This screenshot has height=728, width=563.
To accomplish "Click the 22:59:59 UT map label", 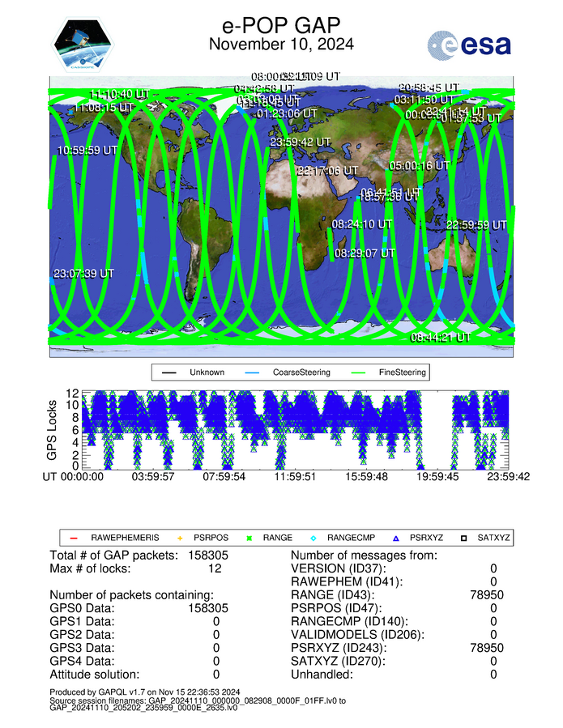I will point(476,225).
